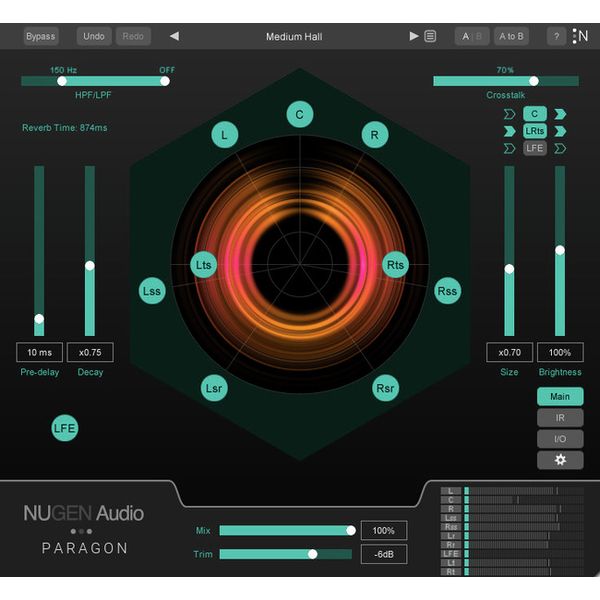The width and height of the screenshot is (600, 600).
Task: Toggle right arrow beside C crosstalk
Action: 560,114
